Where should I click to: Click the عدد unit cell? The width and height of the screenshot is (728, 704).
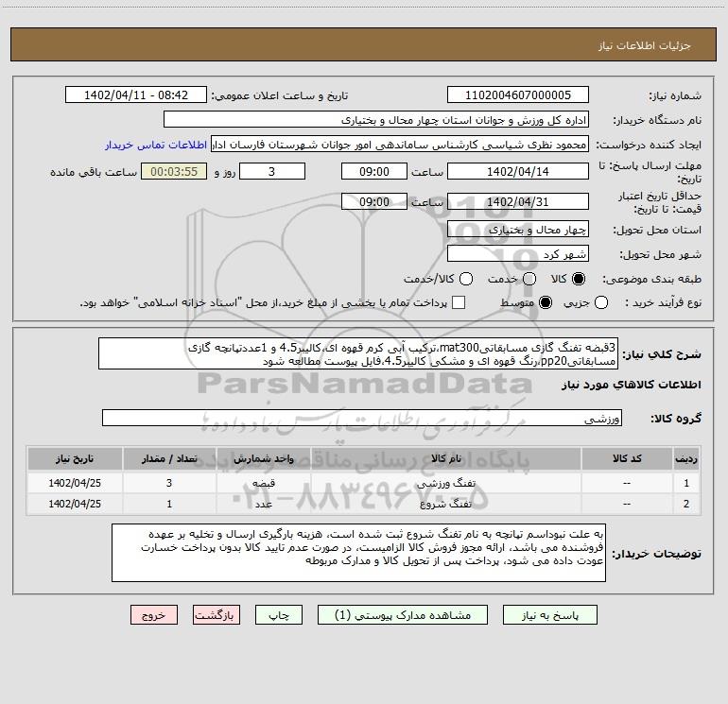coord(263,504)
